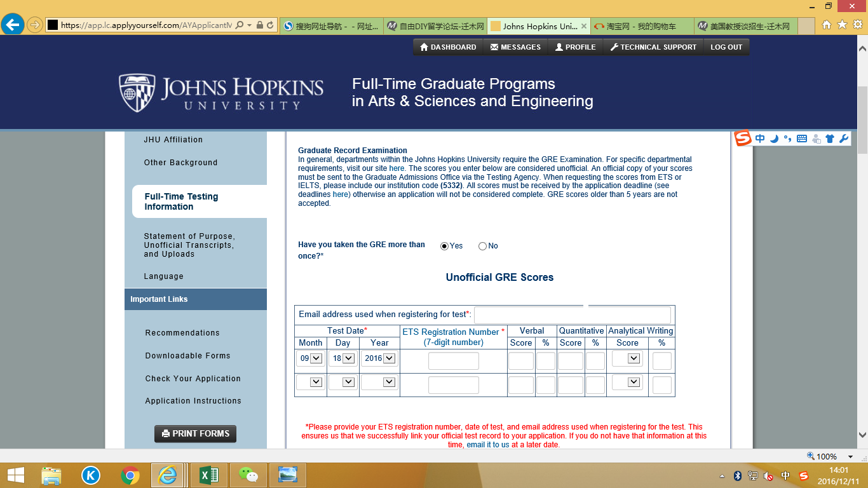This screenshot has width=868, height=488.
Task: Open Statement of Purpose, Unofficial Transcripts link
Action: coord(189,245)
